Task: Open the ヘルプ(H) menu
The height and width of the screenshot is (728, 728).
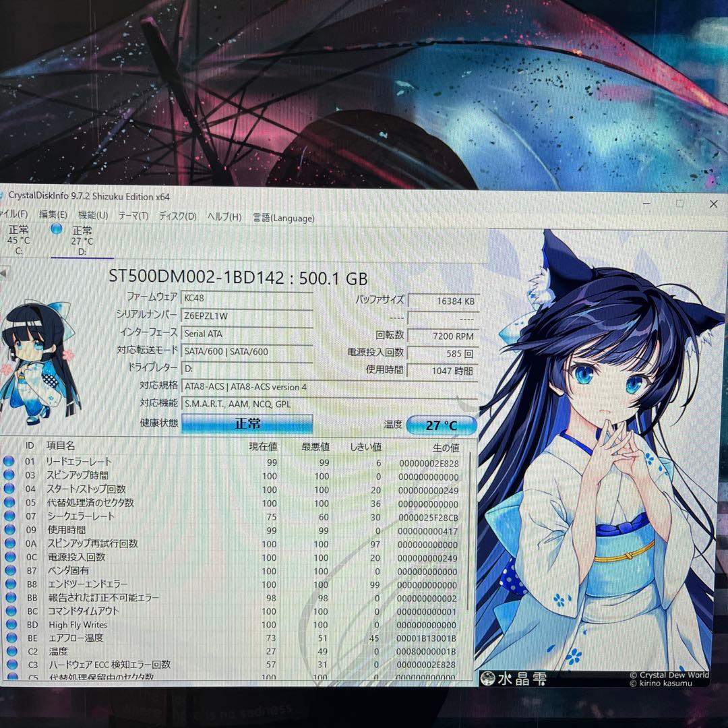Action: 224,217
